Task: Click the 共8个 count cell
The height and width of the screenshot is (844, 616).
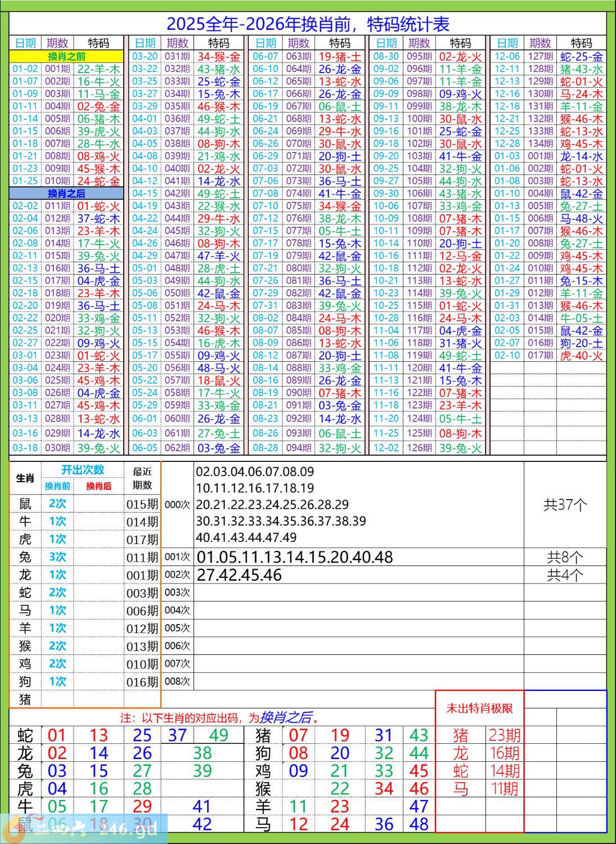Action: 565,557
